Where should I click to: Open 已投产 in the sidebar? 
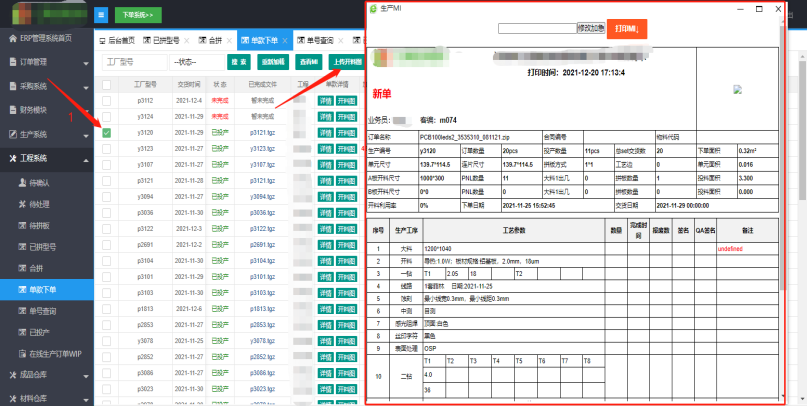[41, 332]
